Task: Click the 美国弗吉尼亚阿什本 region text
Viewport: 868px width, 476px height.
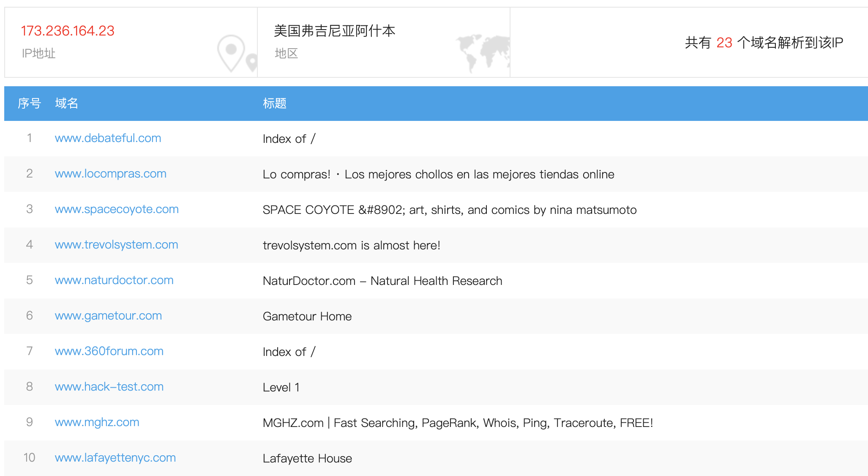Action: pos(334,31)
